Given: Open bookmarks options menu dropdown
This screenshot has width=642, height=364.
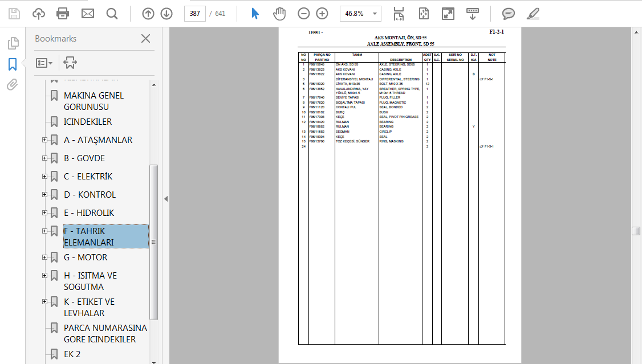Looking at the screenshot, I should pos(44,63).
